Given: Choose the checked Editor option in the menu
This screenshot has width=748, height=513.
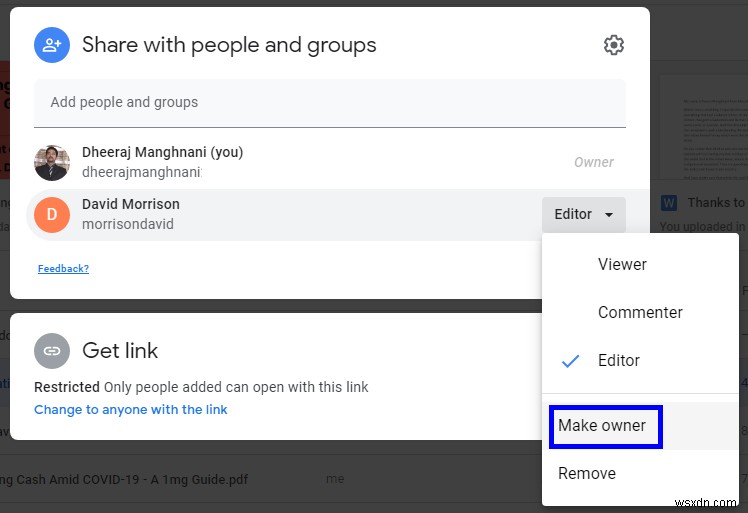Looking at the screenshot, I should 640,360.
